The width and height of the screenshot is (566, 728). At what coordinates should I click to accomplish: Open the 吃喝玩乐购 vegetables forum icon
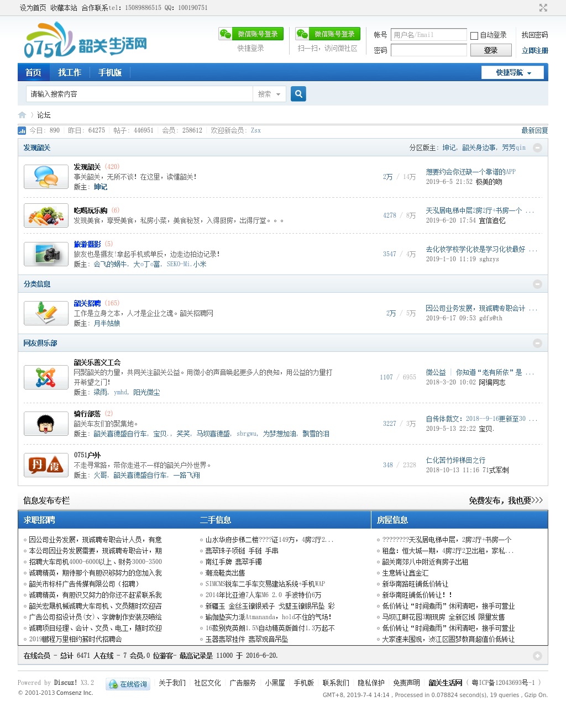pyautogui.click(x=46, y=215)
